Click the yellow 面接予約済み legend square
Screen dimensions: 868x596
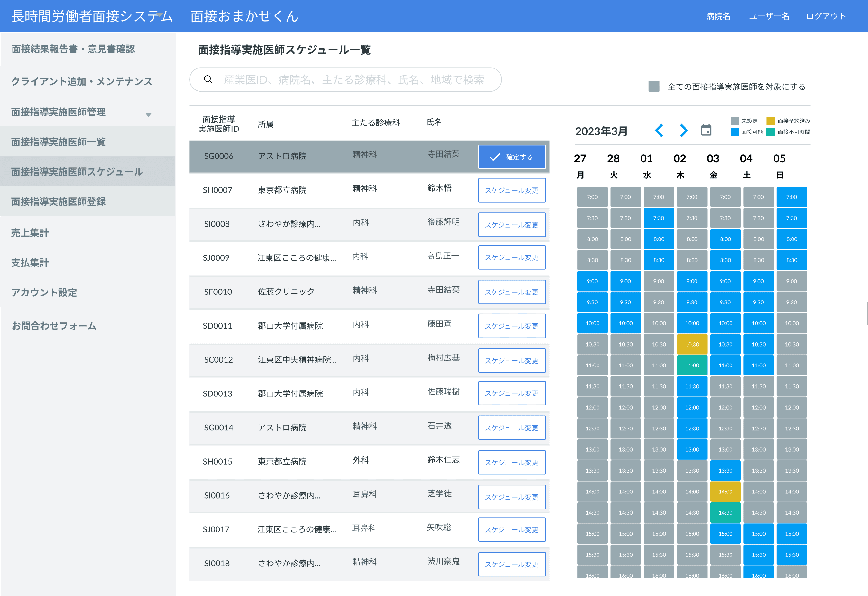click(x=770, y=121)
